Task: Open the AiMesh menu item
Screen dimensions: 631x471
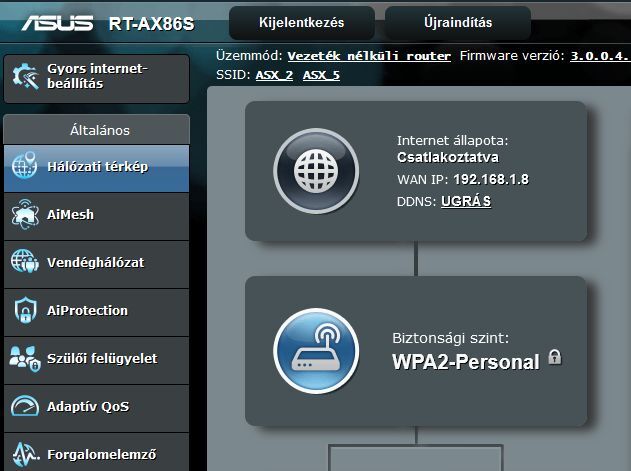Action: (x=96, y=217)
